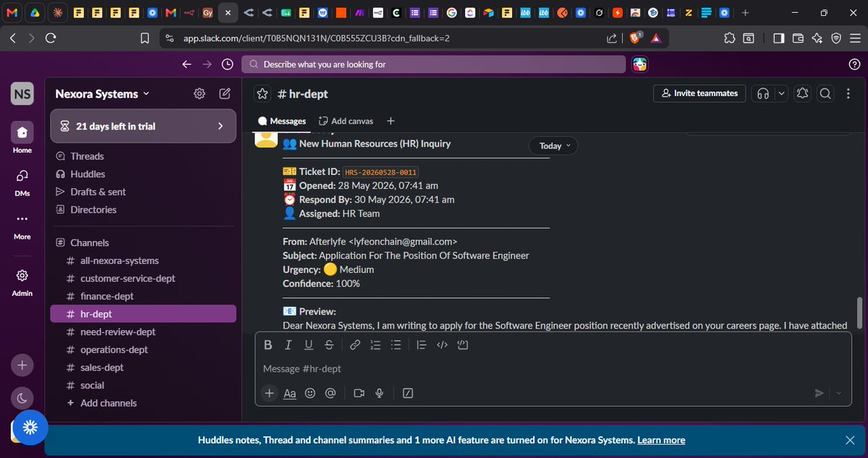The height and width of the screenshot is (458, 868).
Task: Open slash command shortcuts
Action: point(407,393)
